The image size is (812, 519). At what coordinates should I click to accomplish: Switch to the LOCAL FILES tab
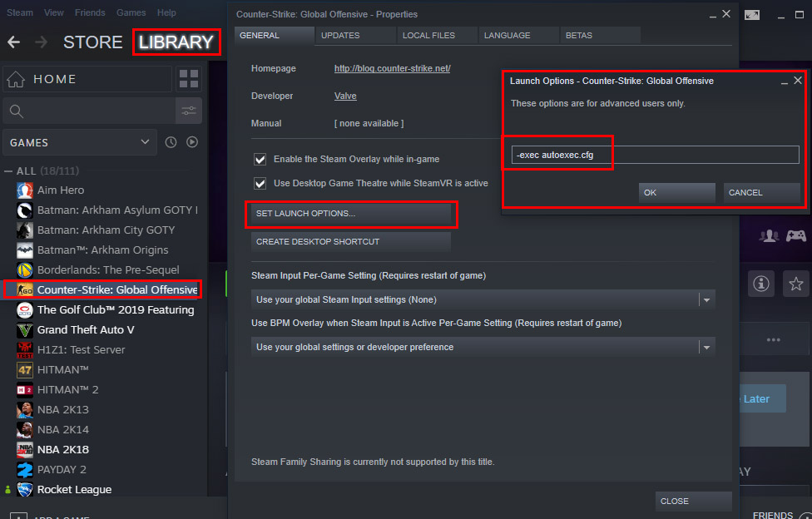pyautogui.click(x=437, y=35)
